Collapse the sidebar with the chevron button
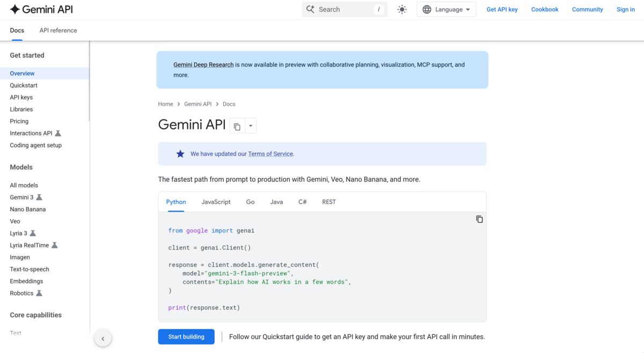 [103, 339]
